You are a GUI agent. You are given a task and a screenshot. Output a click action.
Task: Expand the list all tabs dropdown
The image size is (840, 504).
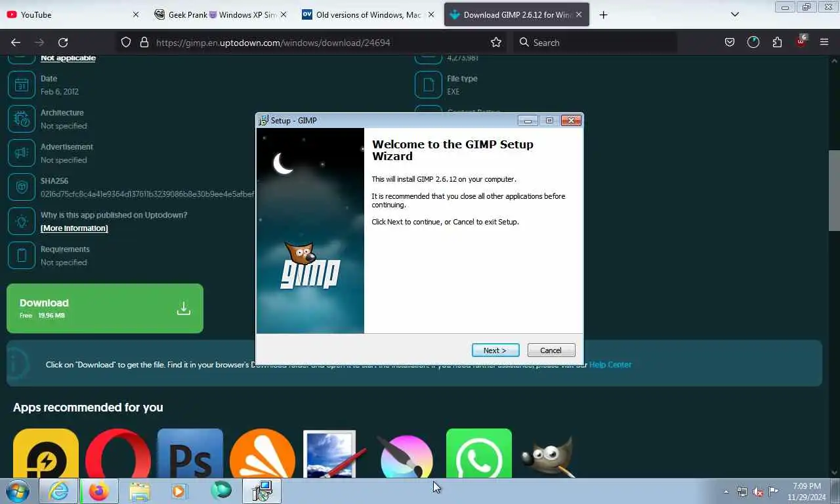coord(735,14)
